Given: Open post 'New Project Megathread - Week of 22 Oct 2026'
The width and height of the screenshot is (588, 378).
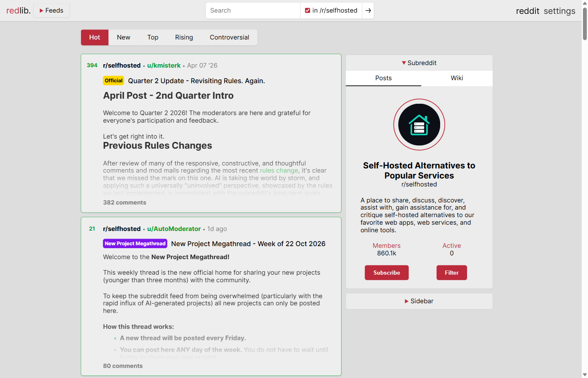Looking at the screenshot, I should (248, 244).
